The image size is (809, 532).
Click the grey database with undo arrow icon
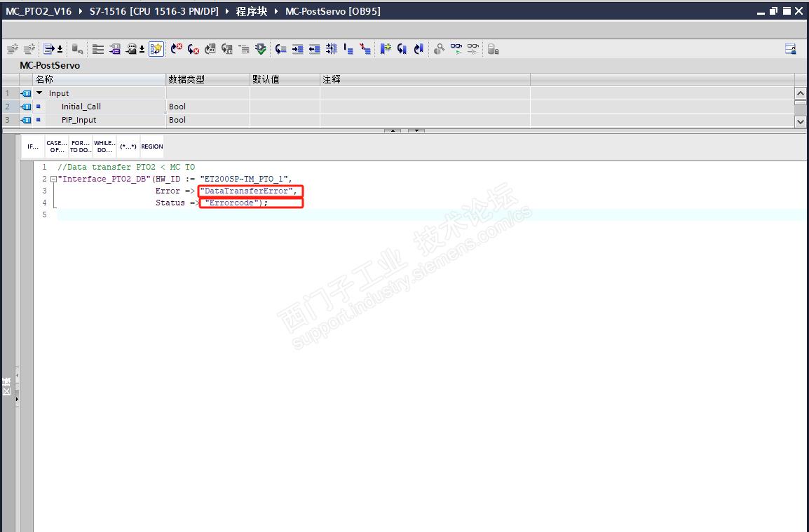[x=77, y=49]
